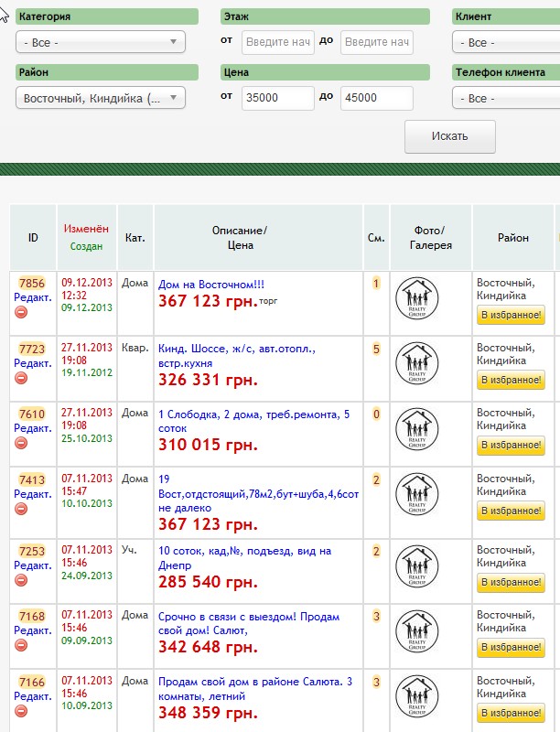560x732 pixels.
Task: Click В избранное! for listing 7413
Action: 511,511
